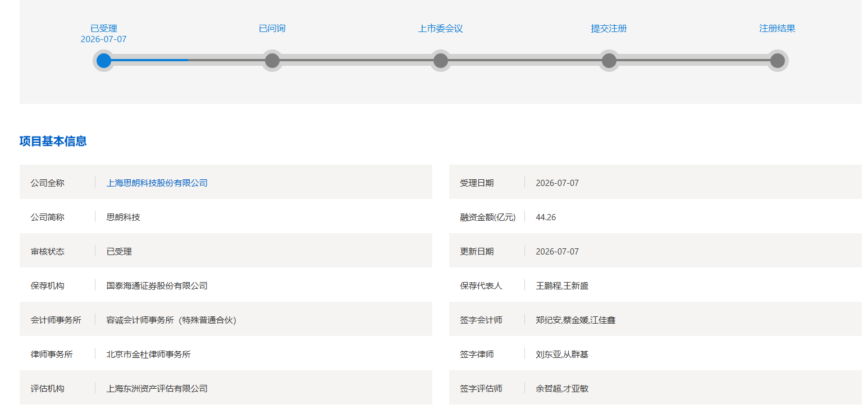Click the 签字会计师 field label

(x=481, y=320)
